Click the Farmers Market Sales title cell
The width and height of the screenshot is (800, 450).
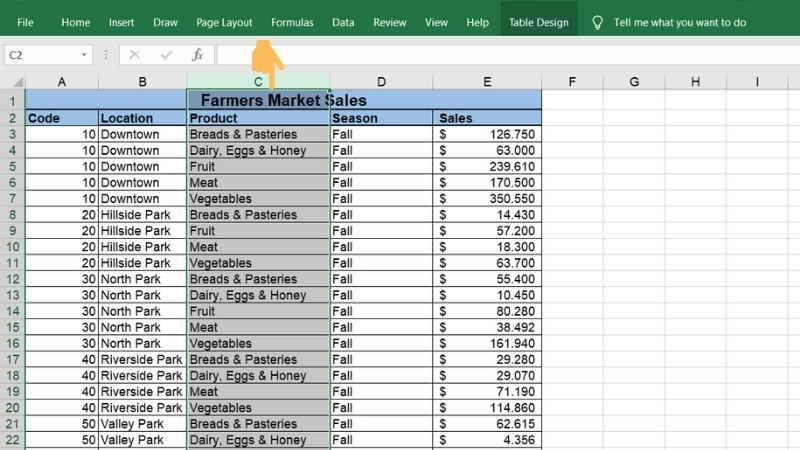(x=283, y=100)
